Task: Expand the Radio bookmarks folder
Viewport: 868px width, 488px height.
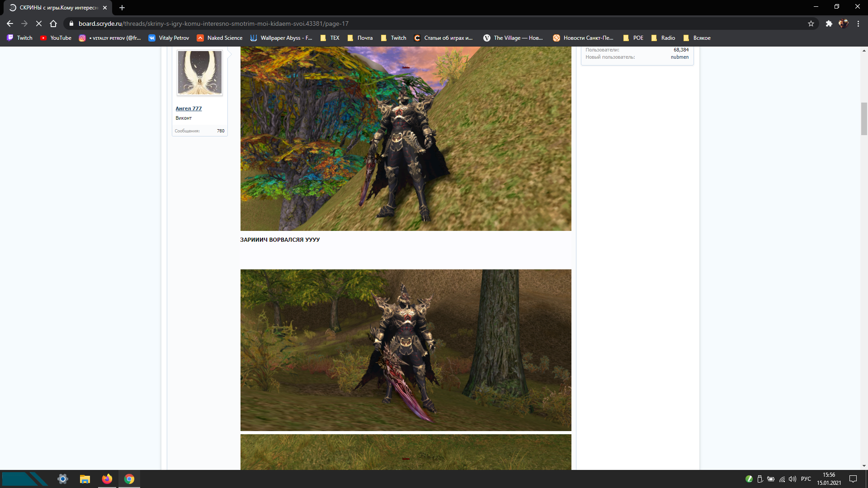Action: pyautogui.click(x=663, y=38)
